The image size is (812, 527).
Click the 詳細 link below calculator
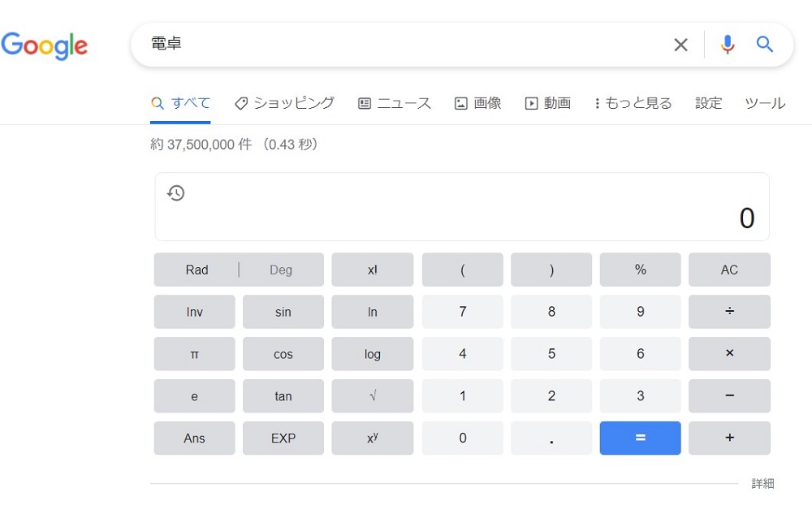[x=762, y=484]
